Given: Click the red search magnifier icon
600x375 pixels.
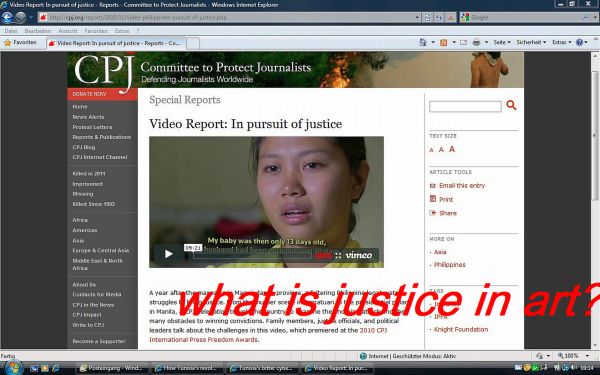Looking at the screenshot, I should (x=511, y=105).
